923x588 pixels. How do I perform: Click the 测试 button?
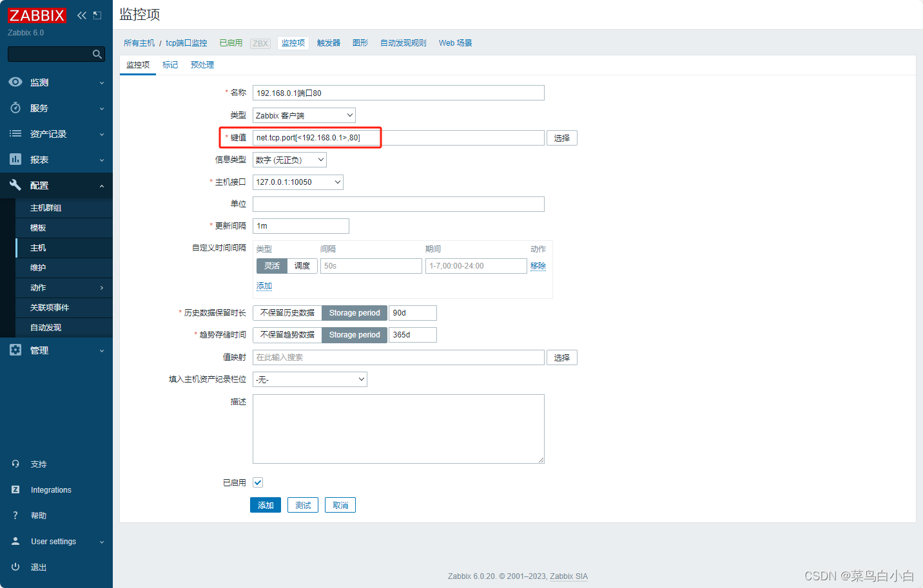pos(303,506)
